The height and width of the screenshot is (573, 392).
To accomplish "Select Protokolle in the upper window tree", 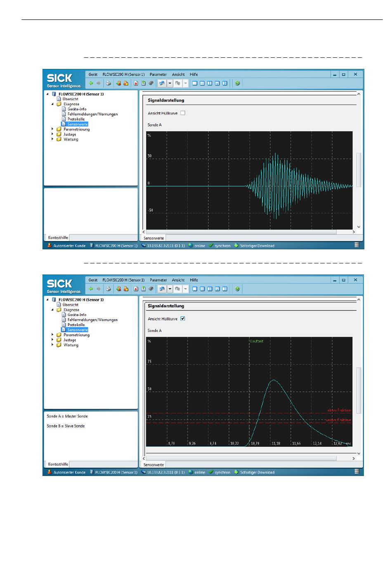I will click(x=76, y=119).
